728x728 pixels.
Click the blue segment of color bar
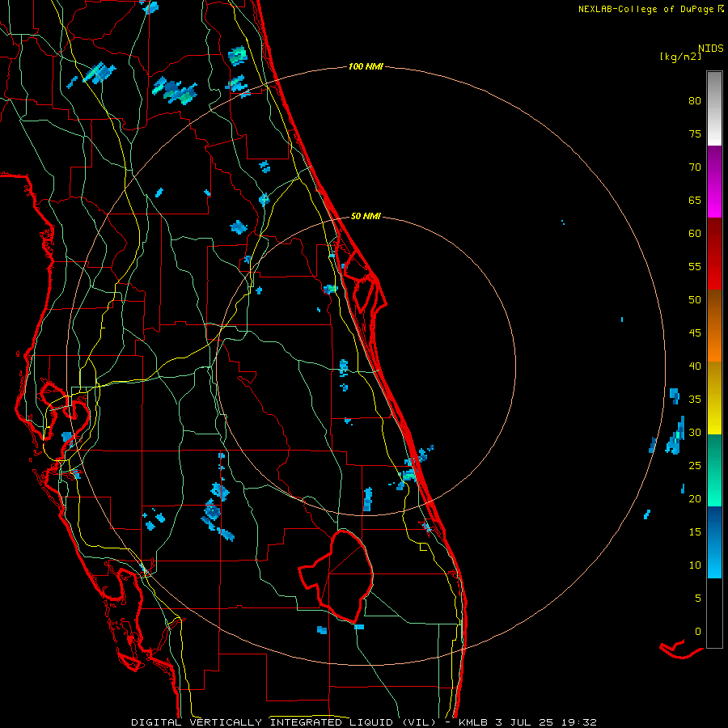[714, 542]
